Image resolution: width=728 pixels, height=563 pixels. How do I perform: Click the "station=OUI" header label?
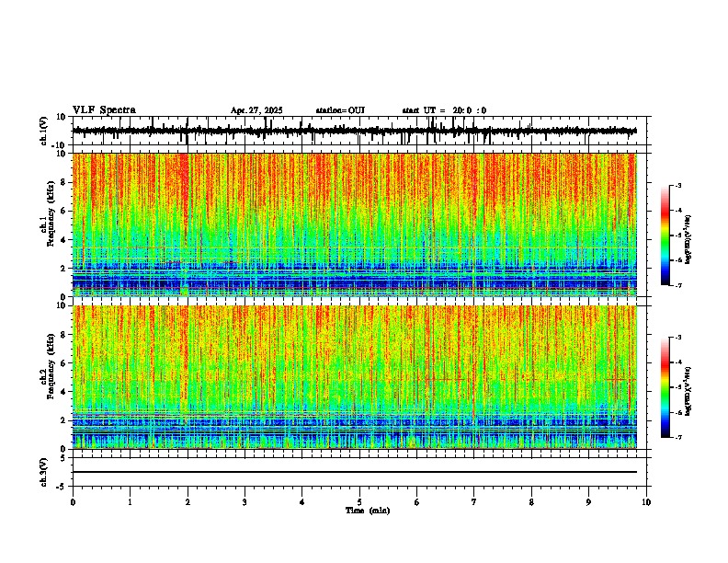(x=340, y=110)
